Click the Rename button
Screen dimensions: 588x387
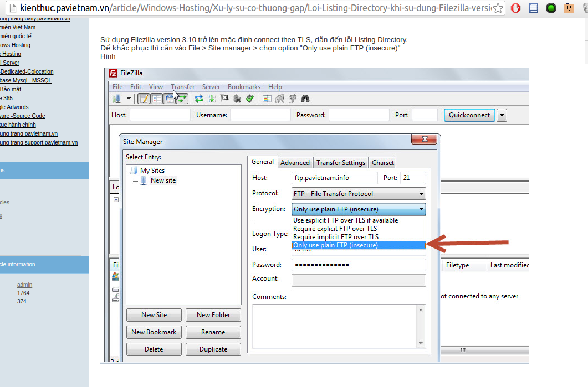pos(213,332)
